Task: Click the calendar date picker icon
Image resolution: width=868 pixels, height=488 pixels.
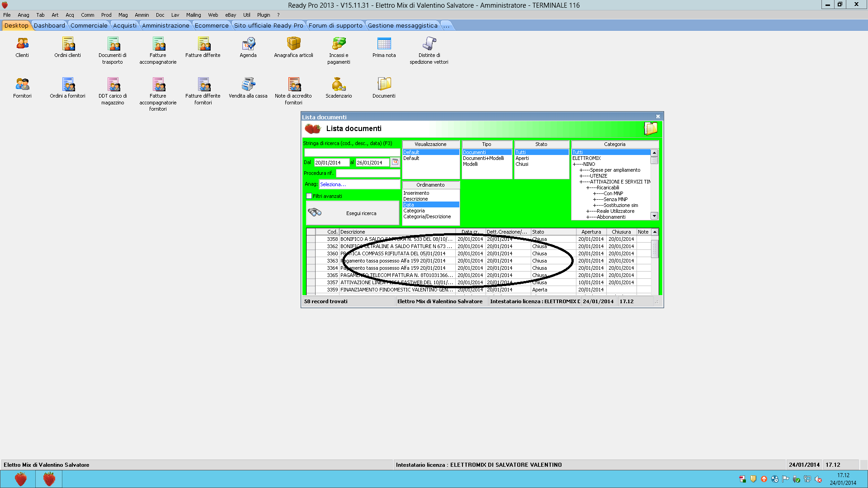Action: pos(395,162)
